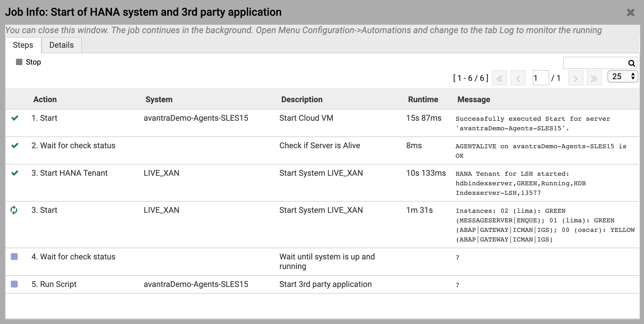
Task: Click the page number input box
Action: [540, 78]
